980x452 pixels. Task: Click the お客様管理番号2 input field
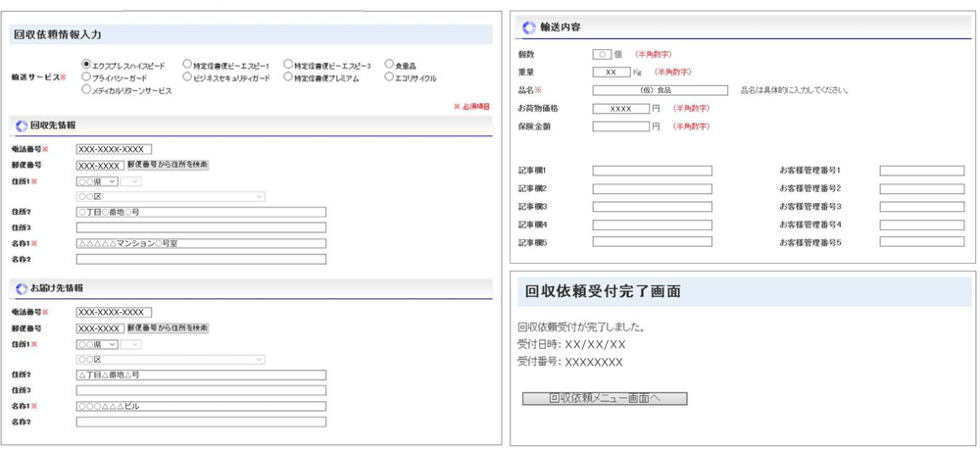pos(922,189)
